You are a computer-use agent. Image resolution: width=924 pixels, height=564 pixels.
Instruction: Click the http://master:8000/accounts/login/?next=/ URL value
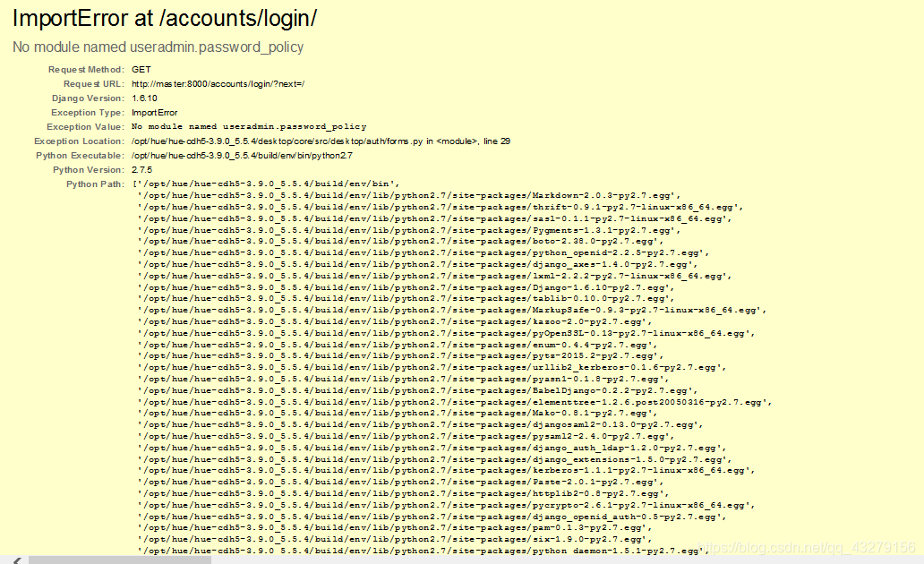(218, 83)
